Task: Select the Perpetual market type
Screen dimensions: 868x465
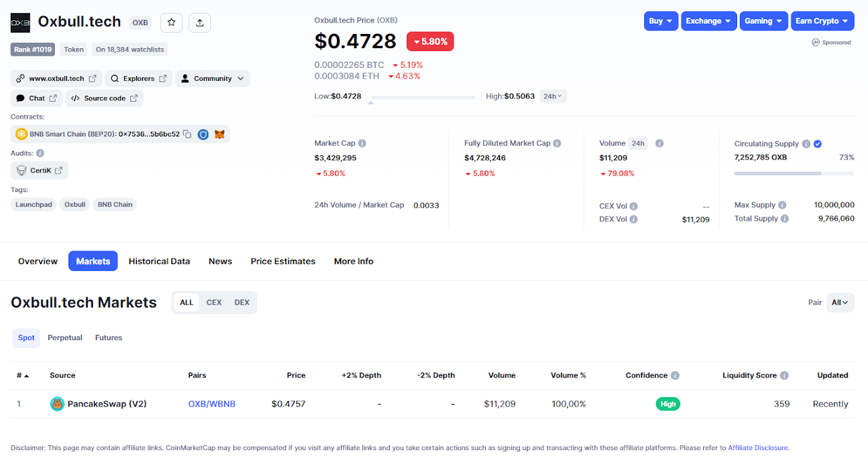Action: 65,338
